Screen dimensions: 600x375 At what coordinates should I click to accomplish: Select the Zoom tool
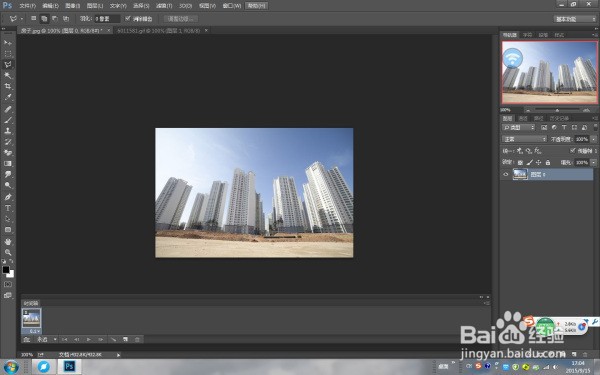click(x=8, y=253)
